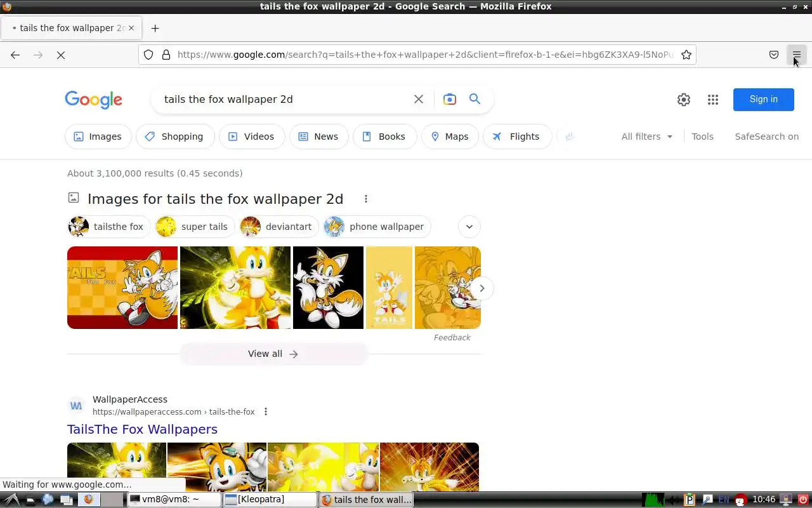Viewport: 812px width, 508px height.
Task: Search by image with the camera icon
Action: [x=450, y=99]
